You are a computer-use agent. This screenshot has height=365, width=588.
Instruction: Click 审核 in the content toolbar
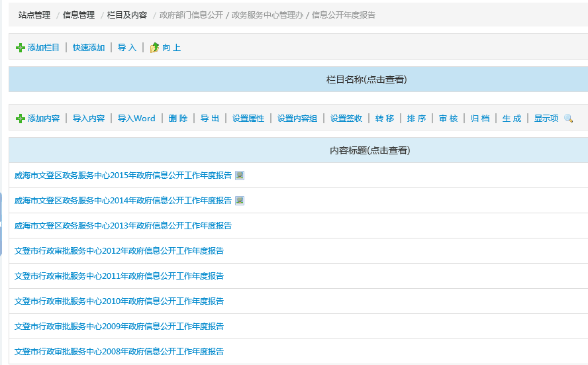click(x=448, y=119)
